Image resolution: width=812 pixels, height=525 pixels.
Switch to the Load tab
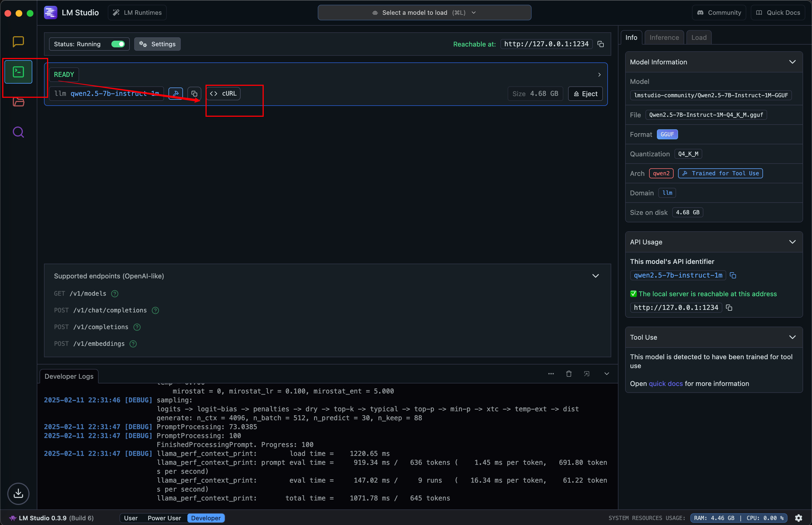coord(699,38)
